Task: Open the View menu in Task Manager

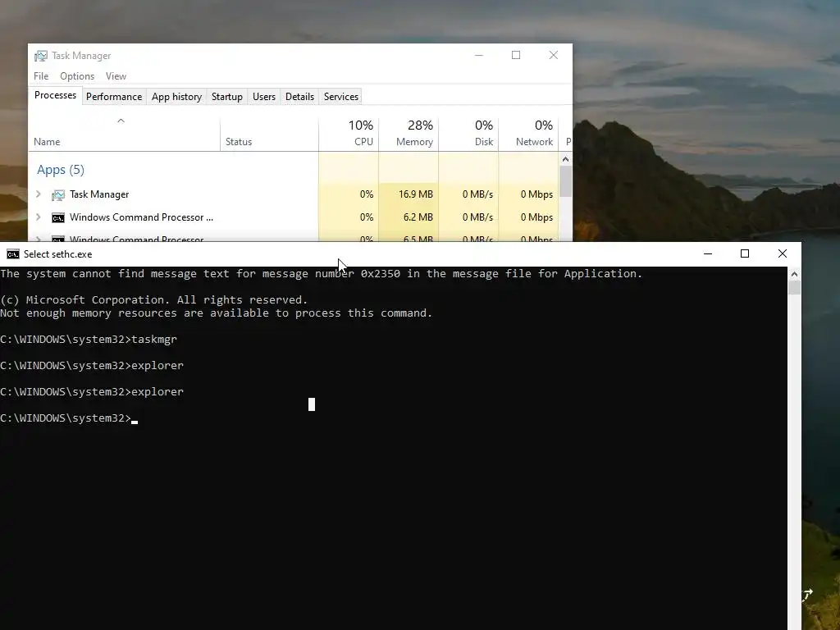Action: (116, 76)
